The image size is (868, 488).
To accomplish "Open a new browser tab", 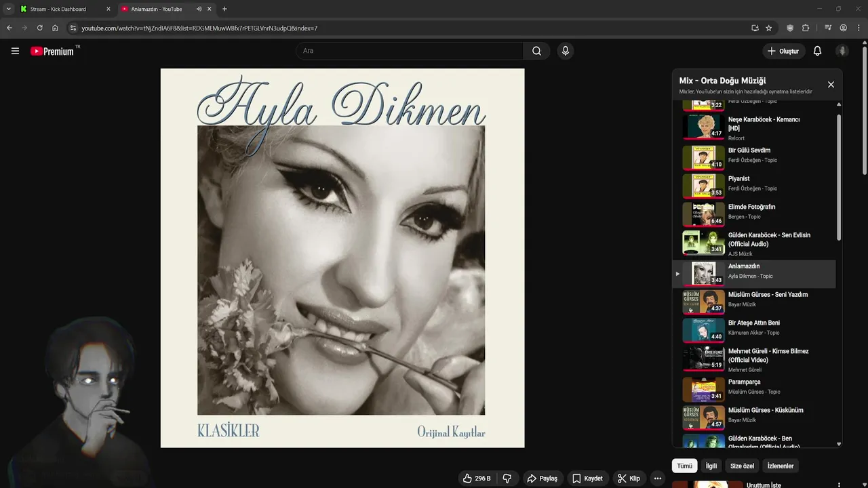I will 224,9.
